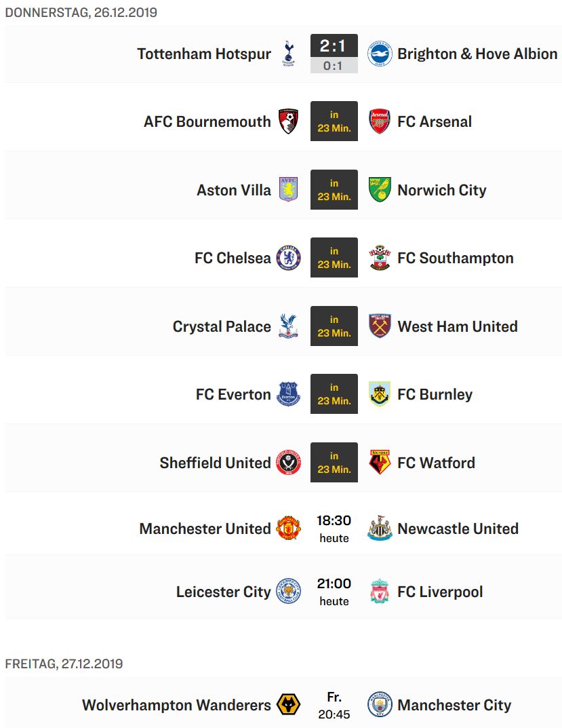
Task: Click the FC Liverpool crest
Action: pyautogui.click(x=380, y=591)
